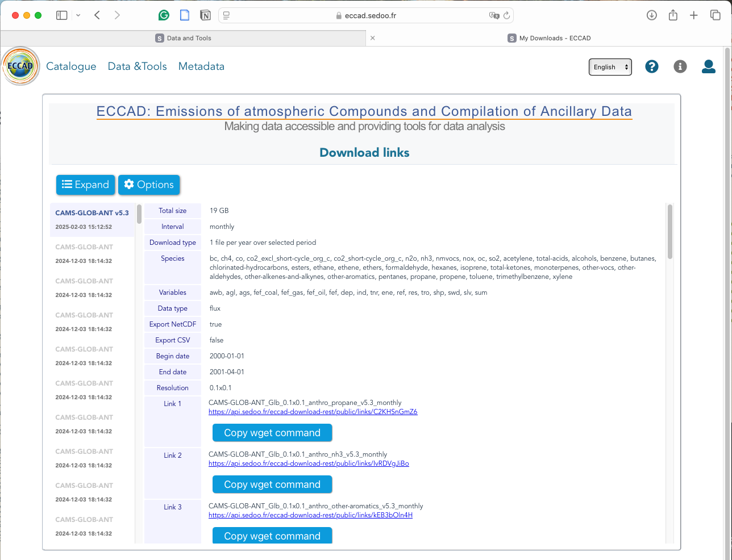Click the Expand button
732x560 pixels.
[x=86, y=185]
